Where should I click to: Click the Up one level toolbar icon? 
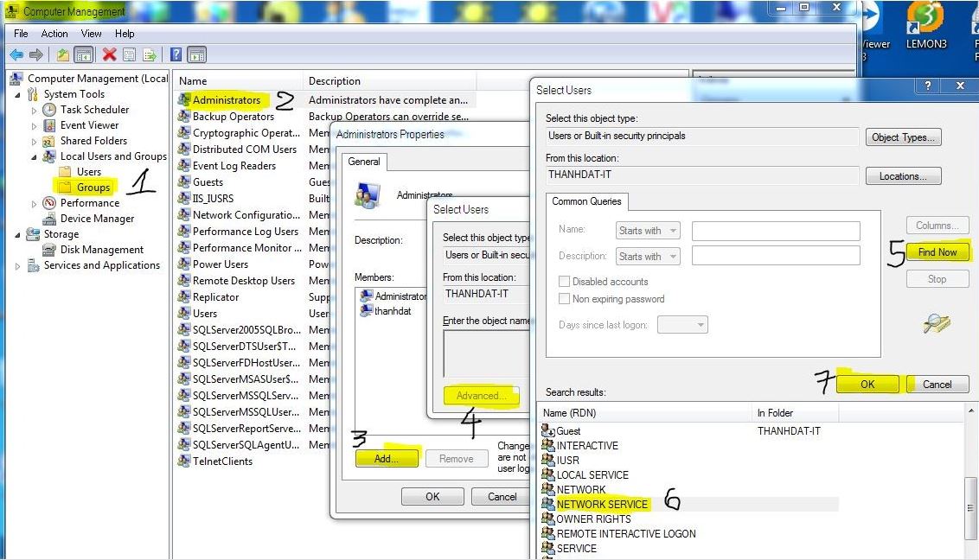(62, 55)
